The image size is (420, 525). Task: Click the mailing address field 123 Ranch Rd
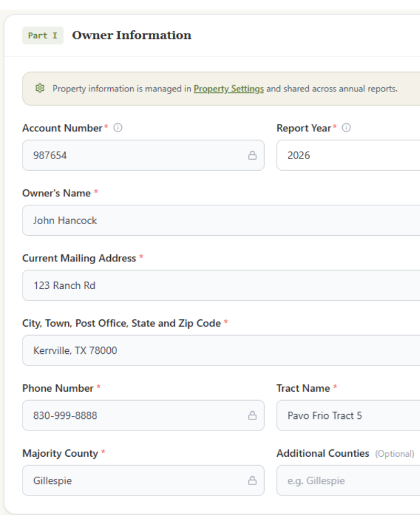(221, 285)
